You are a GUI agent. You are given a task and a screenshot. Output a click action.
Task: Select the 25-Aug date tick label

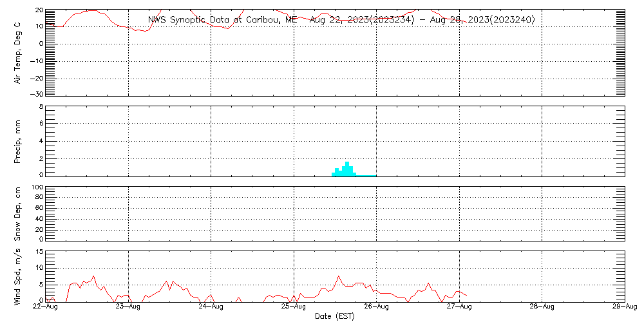tap(294, 308)
